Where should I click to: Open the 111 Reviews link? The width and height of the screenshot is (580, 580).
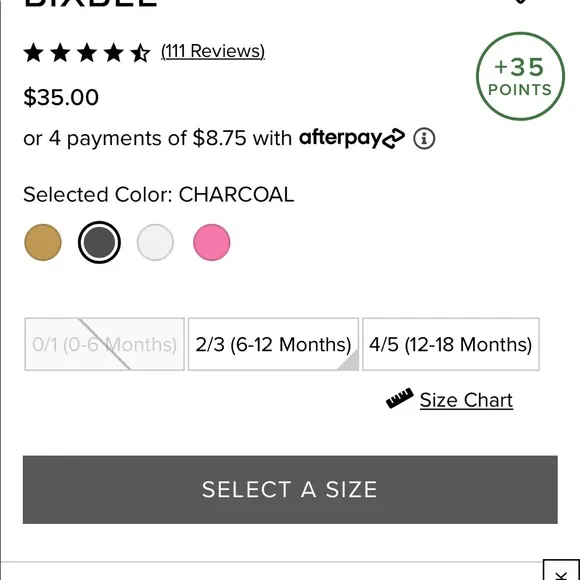213,51
